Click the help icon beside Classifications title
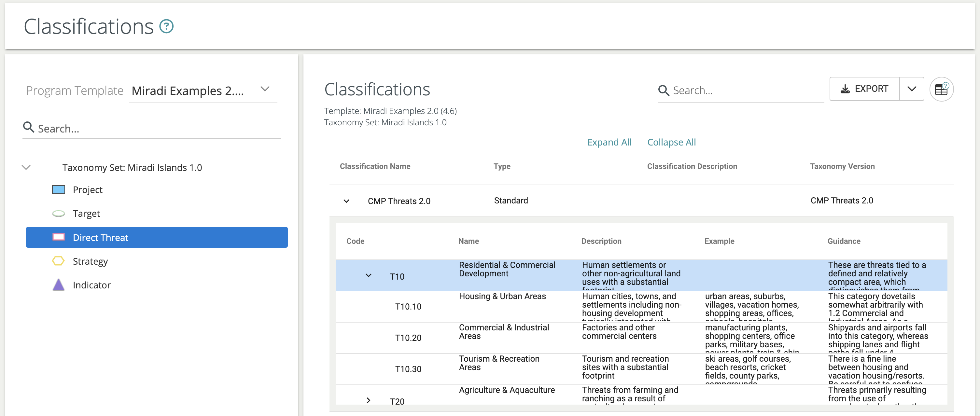 (x=166, y=26)
